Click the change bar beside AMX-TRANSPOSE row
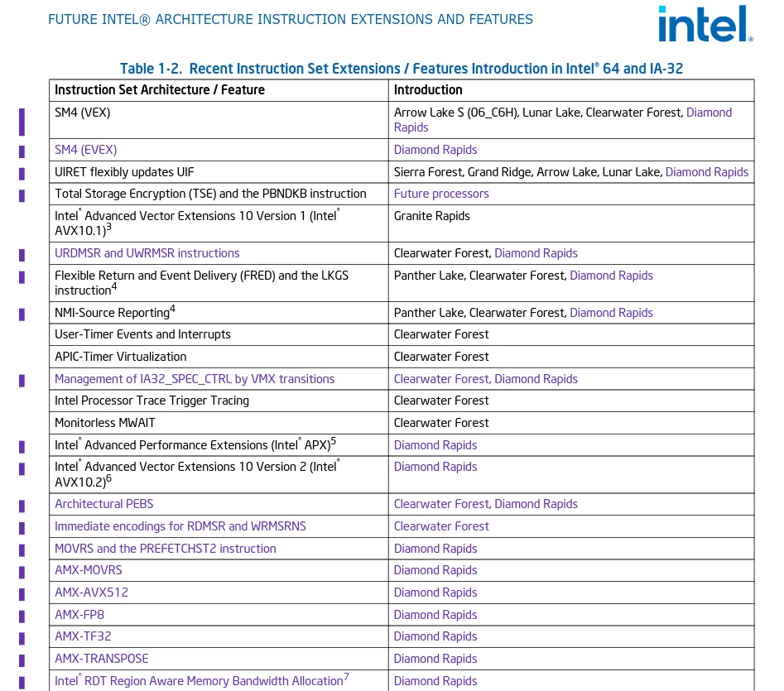 22,660
